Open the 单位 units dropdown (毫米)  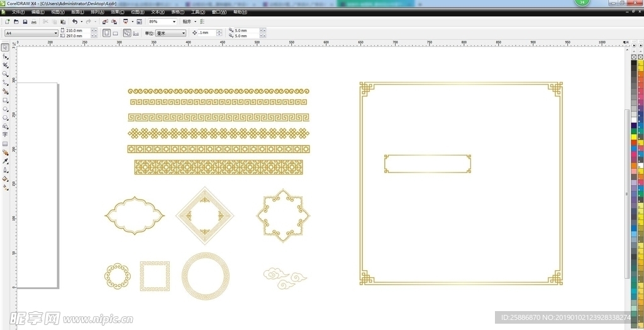[x=183, y=33]
